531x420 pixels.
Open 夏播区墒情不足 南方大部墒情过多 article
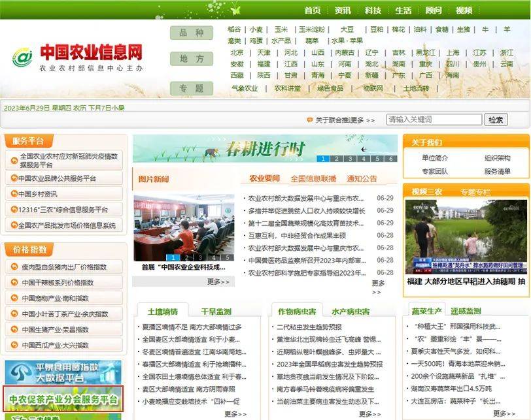(x=192, y=327)
